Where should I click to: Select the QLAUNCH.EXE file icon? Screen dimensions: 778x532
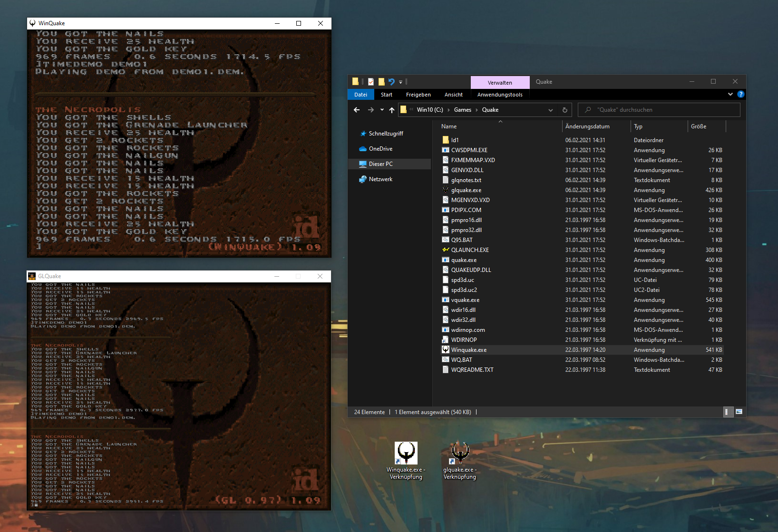pyautogui.click(x=446, y=250)
